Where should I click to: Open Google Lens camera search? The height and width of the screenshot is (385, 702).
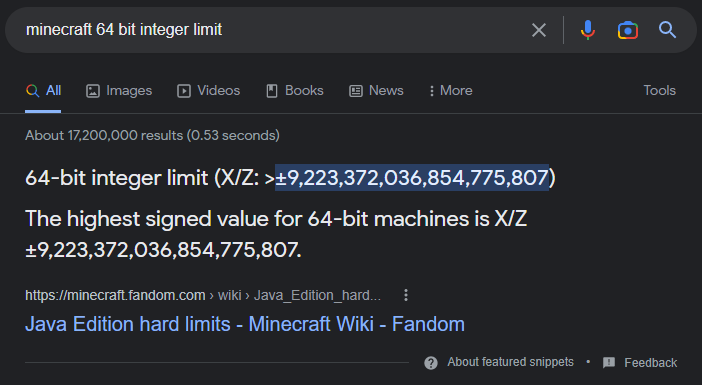pyautogui.click(x=628, y=30)
